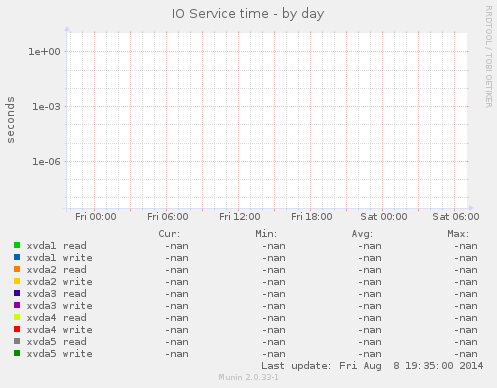Select the 'xvda1 write' legend label
Viewport: 497px width, 388px height.
tap(59, 258)
